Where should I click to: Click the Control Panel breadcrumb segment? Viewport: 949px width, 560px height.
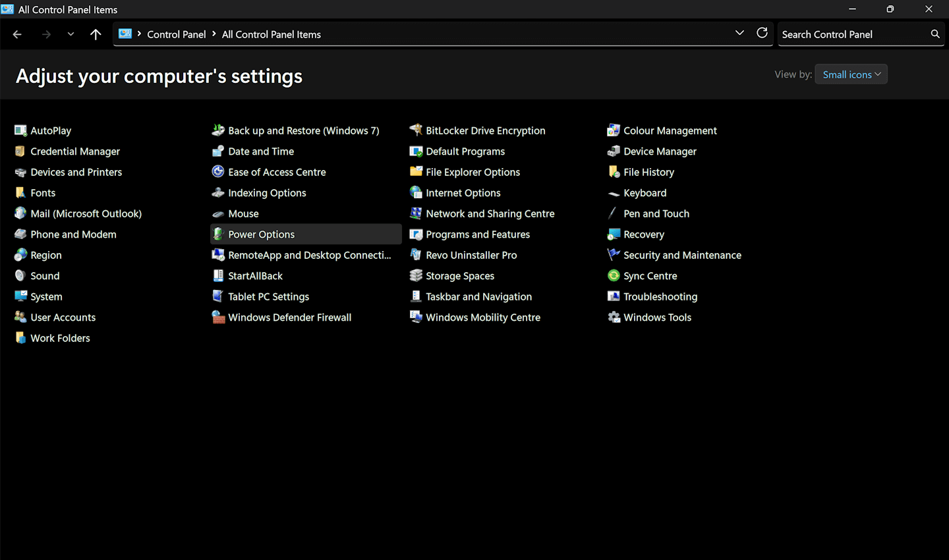(x=176, y=34)
